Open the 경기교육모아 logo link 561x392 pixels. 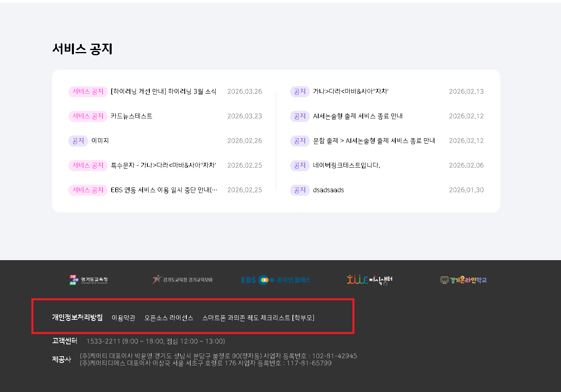[x=182, y=280]
